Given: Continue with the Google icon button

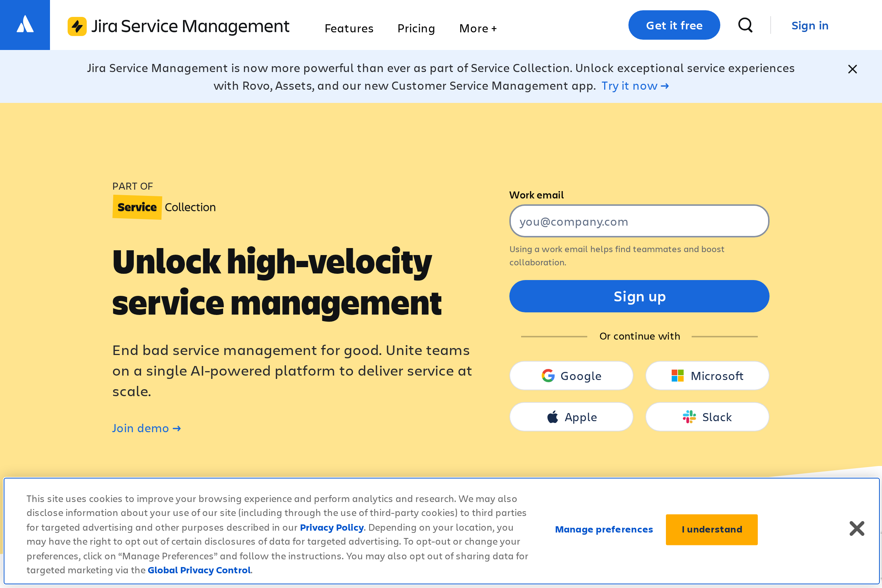Looking at the screenshot, I should [x=548, y=375].
